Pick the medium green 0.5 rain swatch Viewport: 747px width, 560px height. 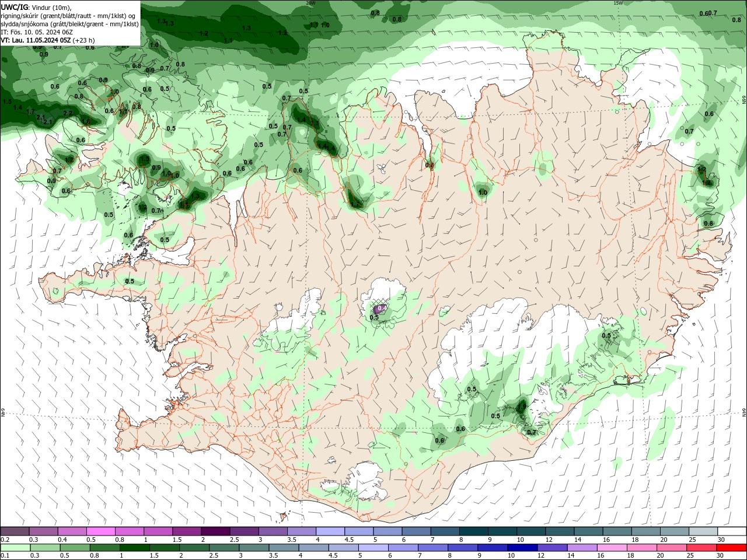(x=75, y=548)
